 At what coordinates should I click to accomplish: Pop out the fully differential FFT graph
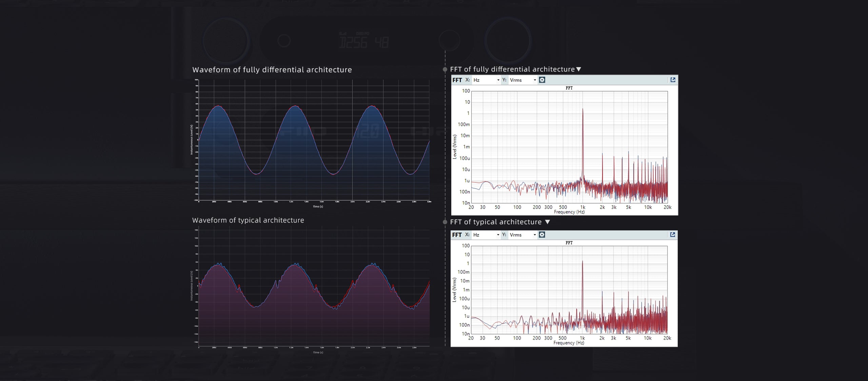(673, 80)
